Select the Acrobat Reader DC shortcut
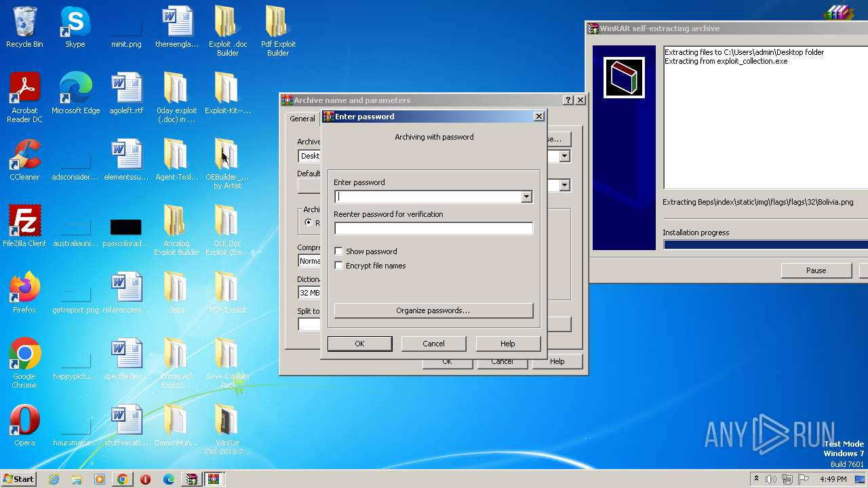Image resolution: width=868 pixels, height=488 pixels. coord(24,98)
